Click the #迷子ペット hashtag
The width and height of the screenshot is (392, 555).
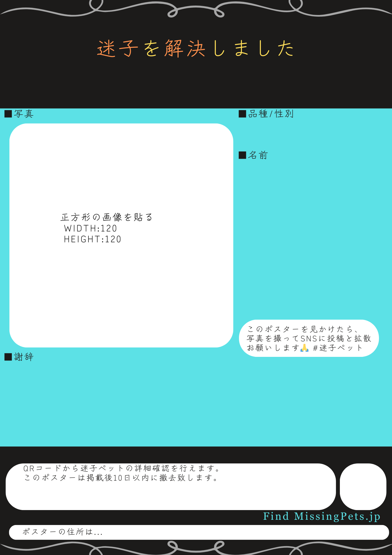tap(338, 348)
